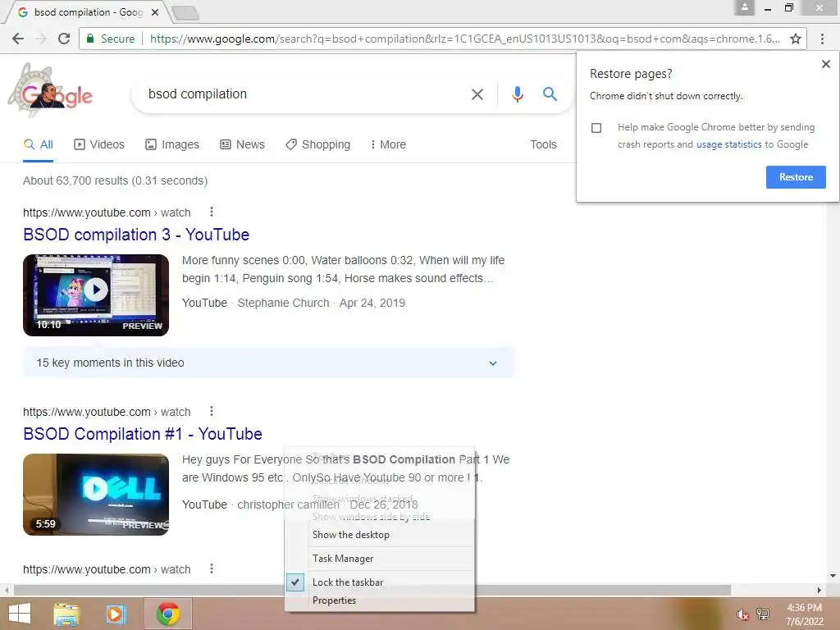Screen dimensions: 840x630
Task: Switch to the Videos results tab
Action: click(99, 144)
